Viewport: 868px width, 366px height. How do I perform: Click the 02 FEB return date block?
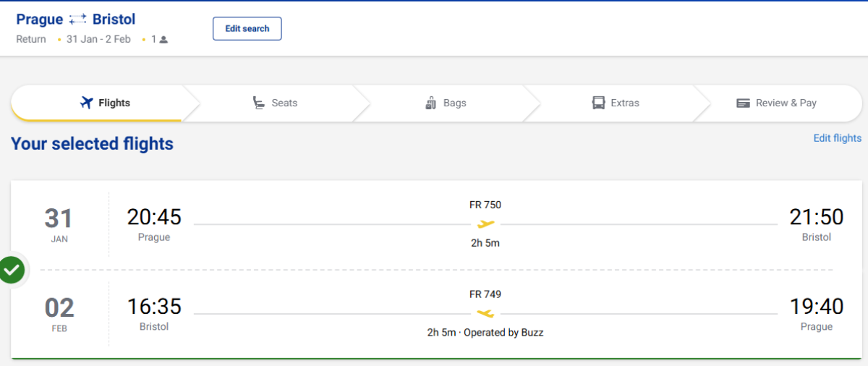[59, 312]
